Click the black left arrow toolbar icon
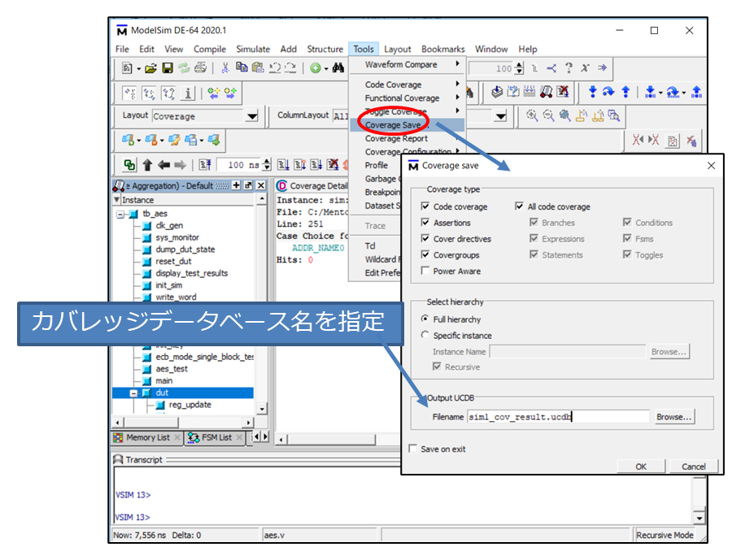 [x=163, y=165]
